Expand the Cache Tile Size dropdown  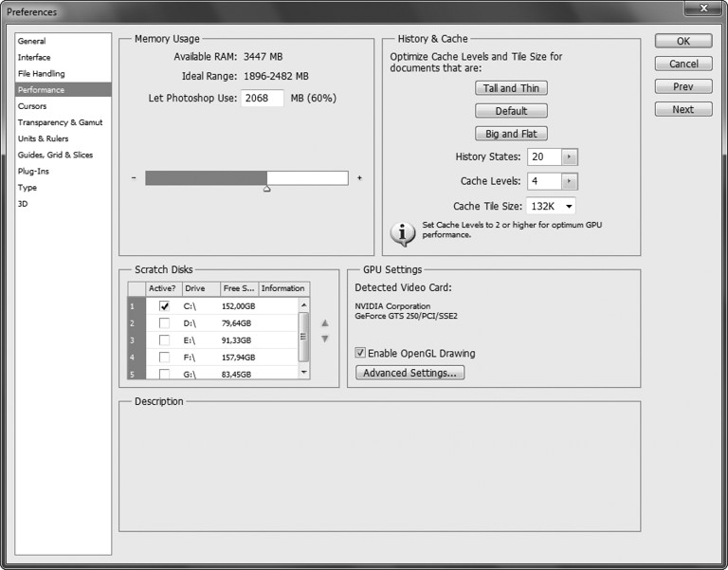point(568,206)
